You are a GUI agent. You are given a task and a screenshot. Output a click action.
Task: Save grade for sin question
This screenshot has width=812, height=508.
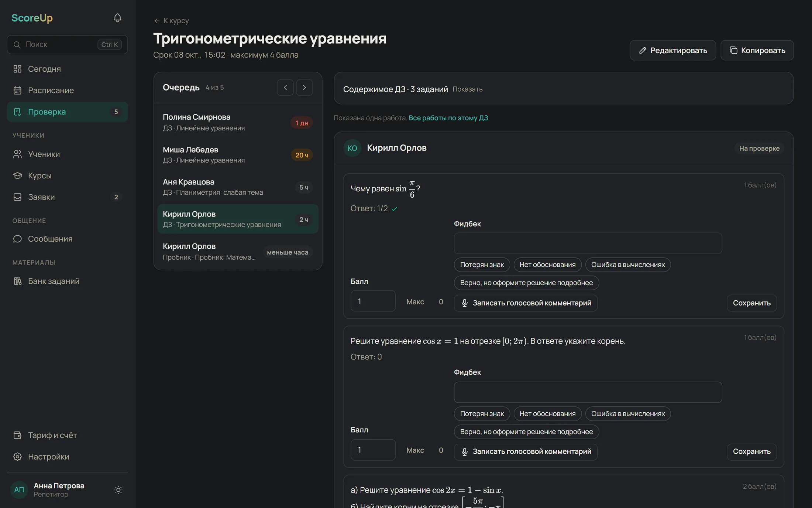click(x=751, y=303)
